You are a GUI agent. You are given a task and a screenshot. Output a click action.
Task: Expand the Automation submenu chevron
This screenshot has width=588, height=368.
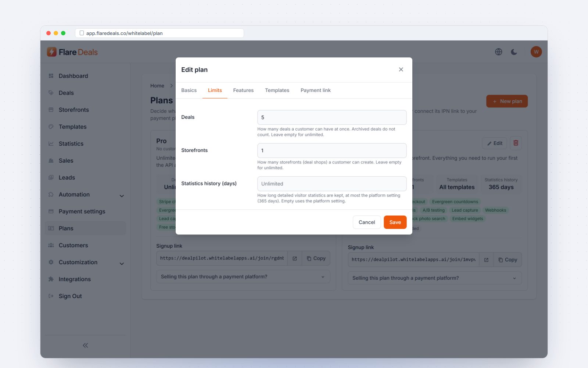[122, 196]
